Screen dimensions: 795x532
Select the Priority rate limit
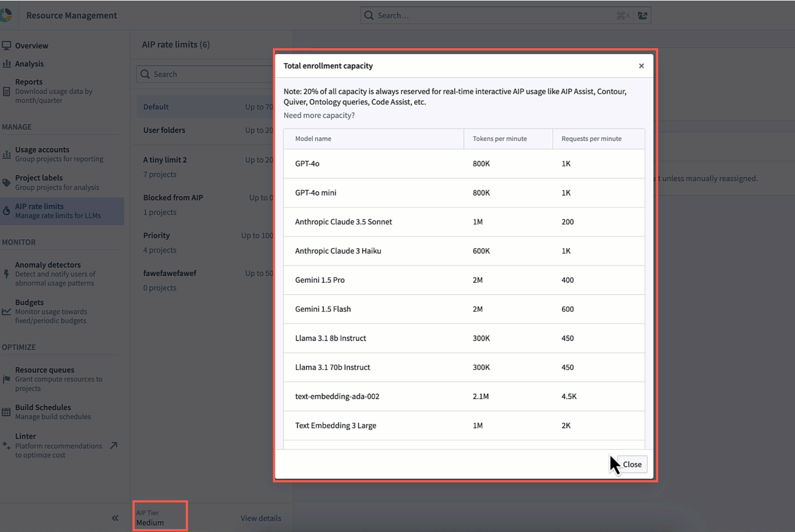[x=156, y=235]
